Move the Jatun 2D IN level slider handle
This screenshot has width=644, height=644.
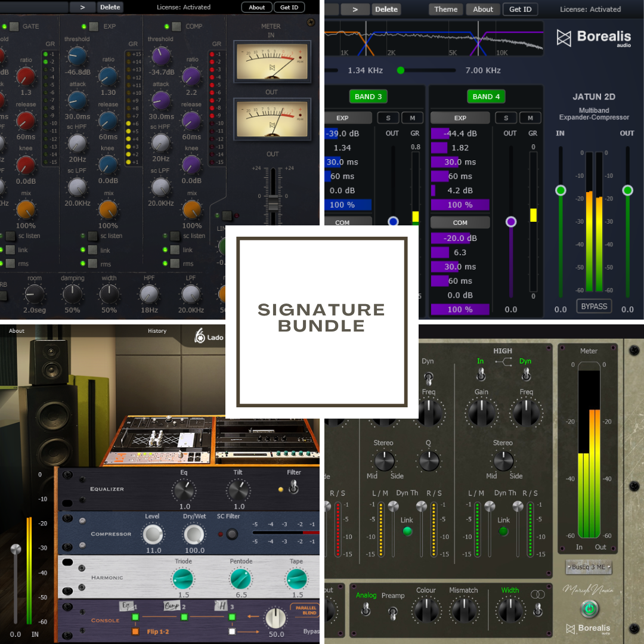(560, 190)
